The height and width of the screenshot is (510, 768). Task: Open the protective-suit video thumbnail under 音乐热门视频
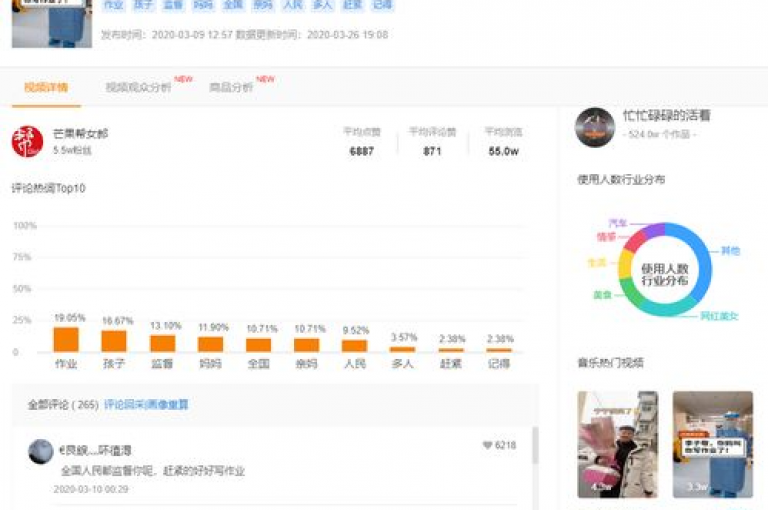point(713,444)
